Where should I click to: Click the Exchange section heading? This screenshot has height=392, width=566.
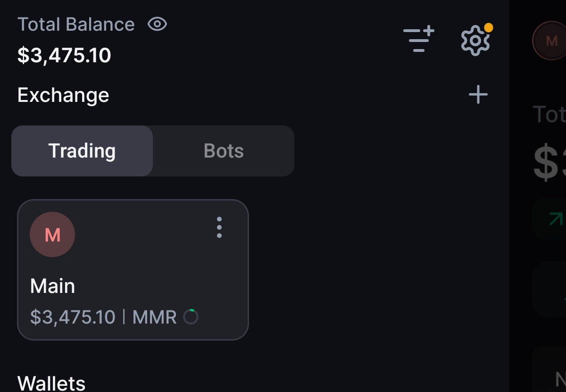pyautogui.click(x=63, y=95)
